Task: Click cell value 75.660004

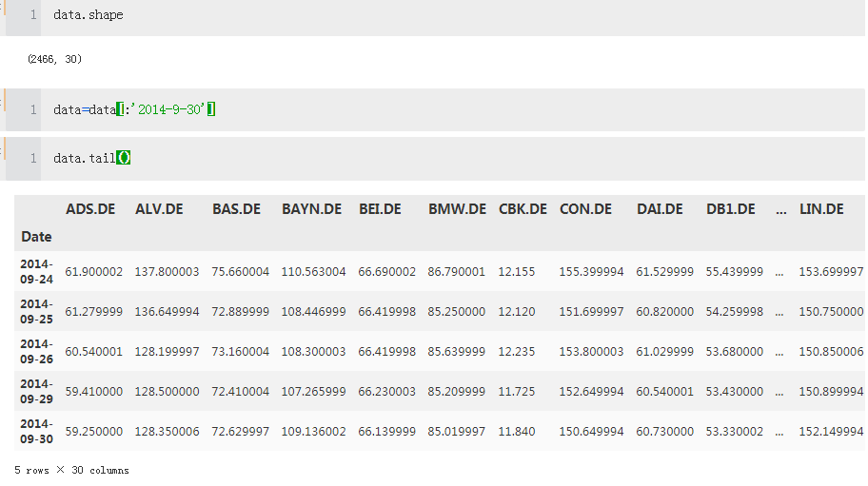Action: (x=240, y=271)
